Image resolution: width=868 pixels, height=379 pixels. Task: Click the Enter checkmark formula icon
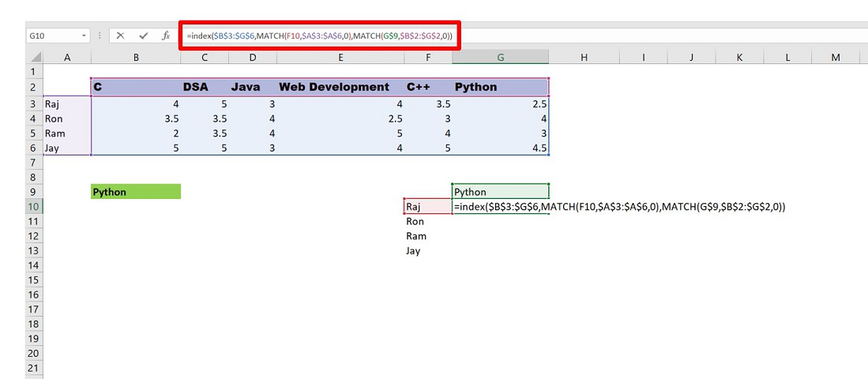[143, 36]
